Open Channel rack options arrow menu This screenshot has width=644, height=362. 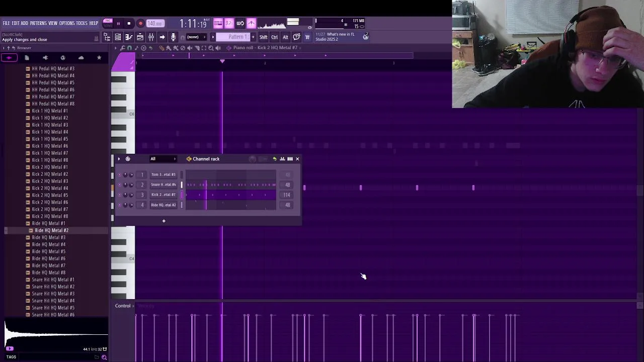[x=119, y=159]
